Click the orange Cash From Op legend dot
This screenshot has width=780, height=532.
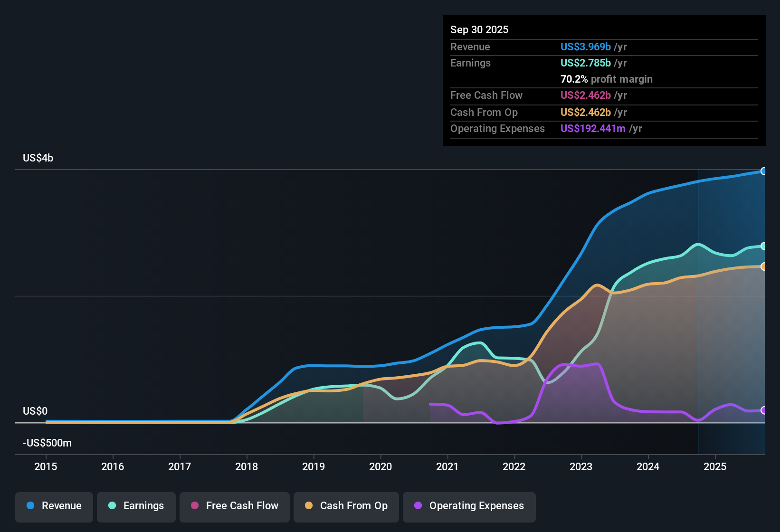(x=308, y=506)
